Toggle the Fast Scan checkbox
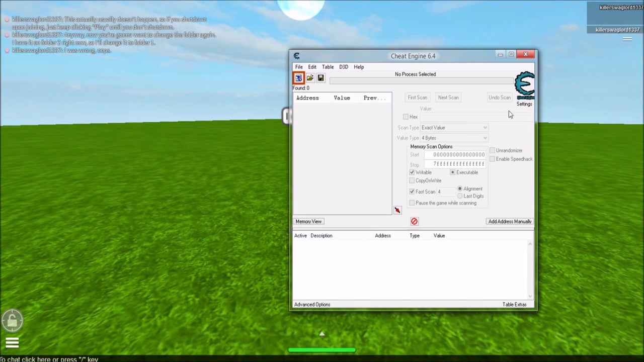644x362 pixels. coord(412,192)
